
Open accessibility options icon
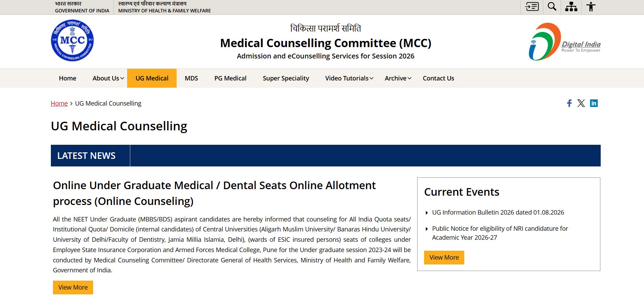[591, 7]
